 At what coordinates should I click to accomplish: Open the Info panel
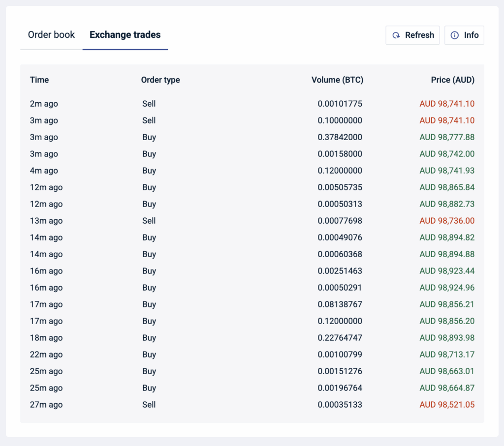point(464,35)
